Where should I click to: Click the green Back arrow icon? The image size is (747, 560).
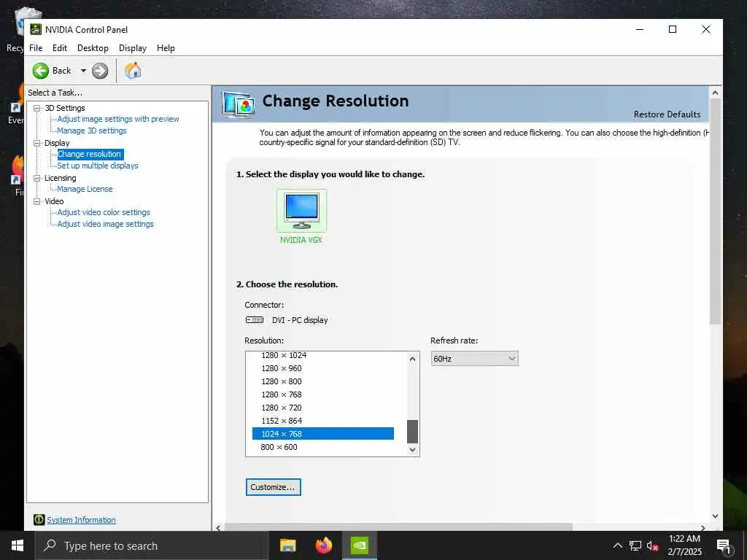coord(41,71)
